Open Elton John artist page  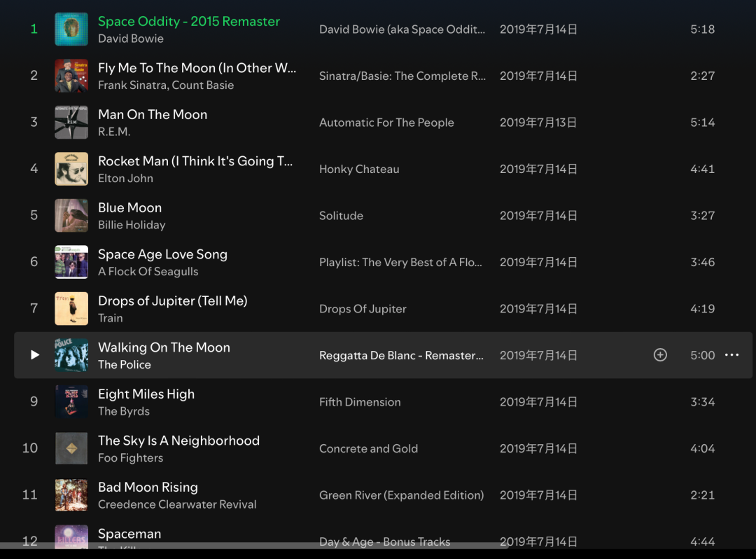tap(125, 179)
